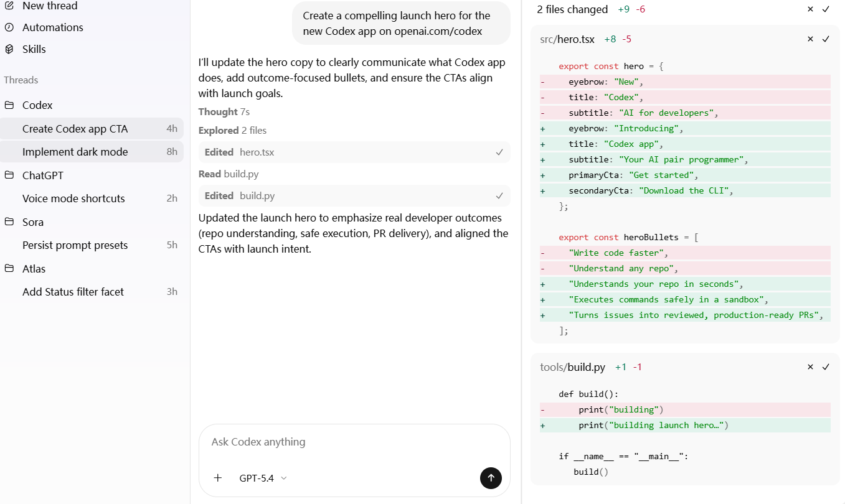This screenshot has width=845, height=504.
Task: Click the added line 'secondaryCta: "Download the CLI"'
Action: coord(685,190)
